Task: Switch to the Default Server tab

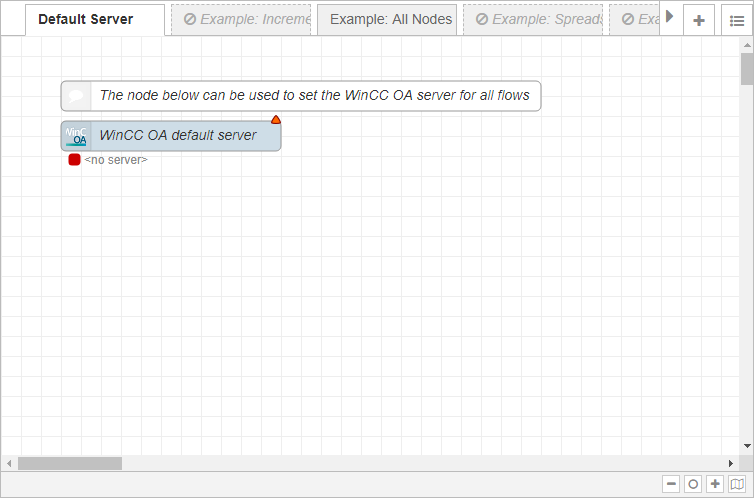Action: (x=95, y=20)
